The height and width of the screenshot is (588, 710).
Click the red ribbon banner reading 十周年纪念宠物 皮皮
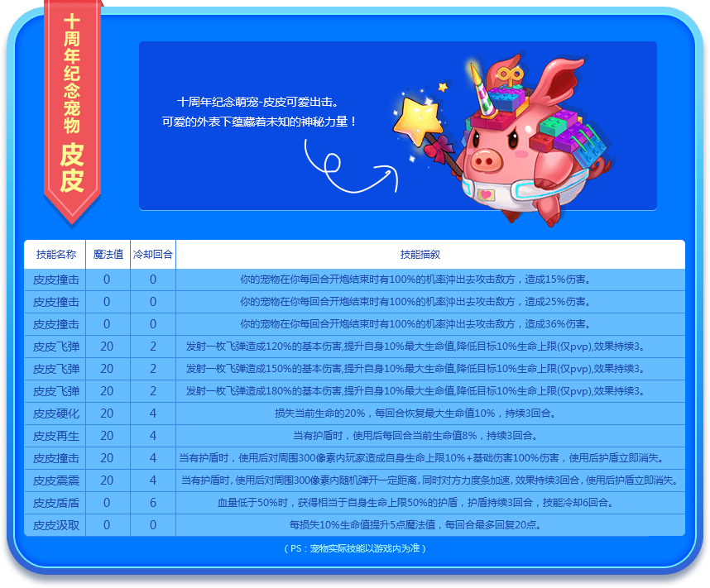(x=72, y=111)
